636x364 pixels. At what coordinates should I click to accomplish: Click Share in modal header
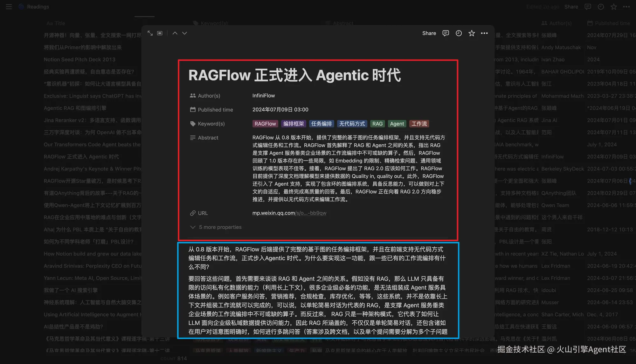coord(429,33)
